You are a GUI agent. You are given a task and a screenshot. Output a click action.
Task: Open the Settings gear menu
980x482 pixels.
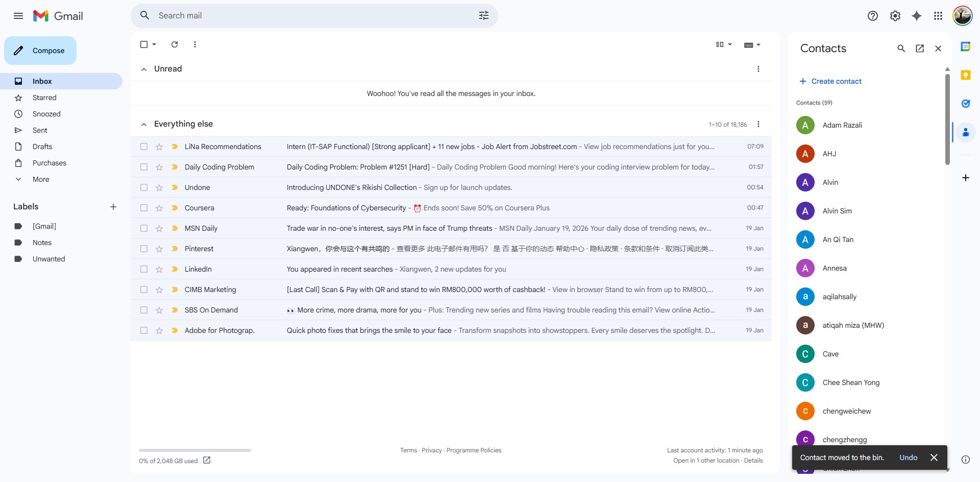click(895, 16)
